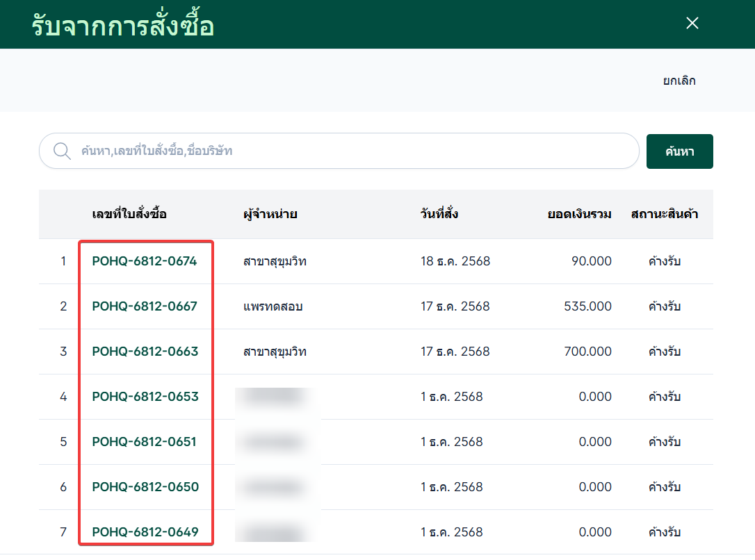
Task: Select สาขาสุขุมวิท in the POHQ-6812-0674 row
Action: [275, 262]
